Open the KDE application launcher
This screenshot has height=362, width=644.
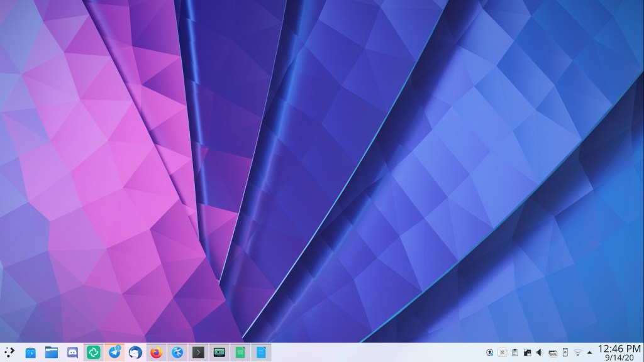point(9,353)
